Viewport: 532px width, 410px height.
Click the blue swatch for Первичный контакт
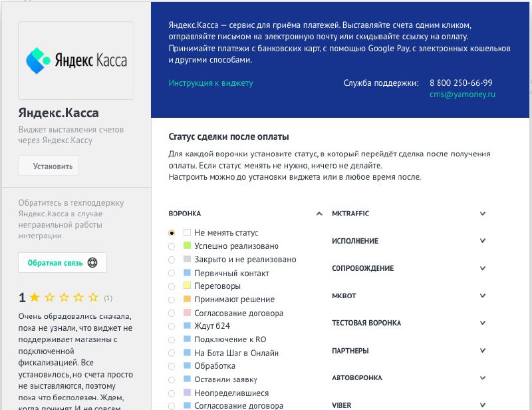point(187,272)
